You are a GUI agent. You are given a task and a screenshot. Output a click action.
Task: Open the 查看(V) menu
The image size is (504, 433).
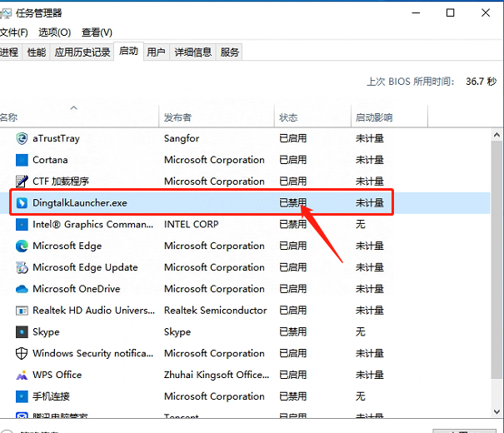[97, 32]
